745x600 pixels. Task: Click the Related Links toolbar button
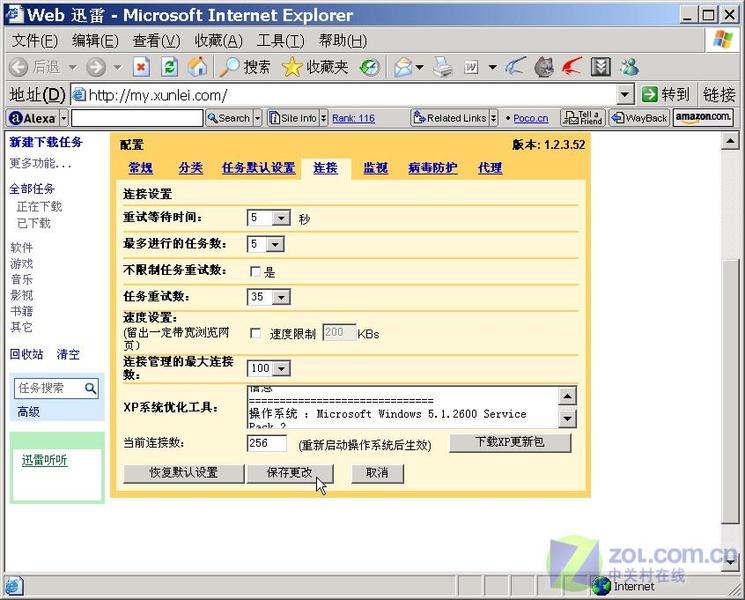450,118
